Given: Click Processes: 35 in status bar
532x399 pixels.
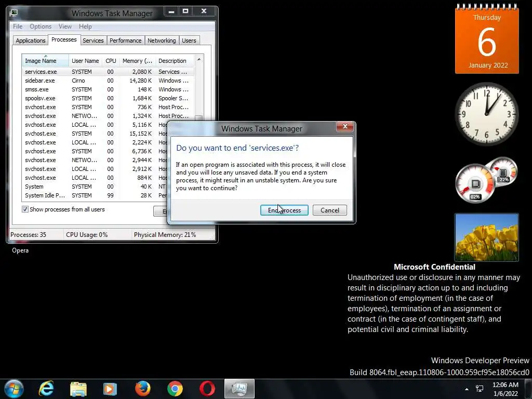Looking at the screenshot, I should point(28,234).
